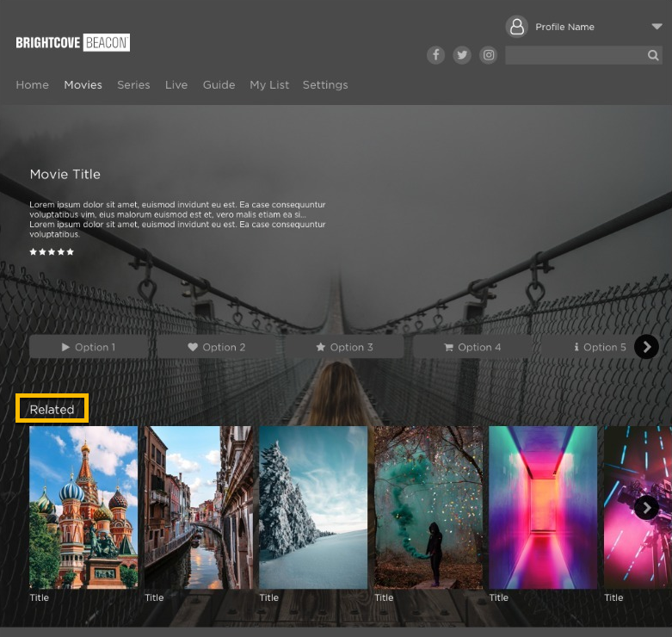Click the Facebook social icon
The height and width of the screenshot is (637, 672).
coord(436,55)
